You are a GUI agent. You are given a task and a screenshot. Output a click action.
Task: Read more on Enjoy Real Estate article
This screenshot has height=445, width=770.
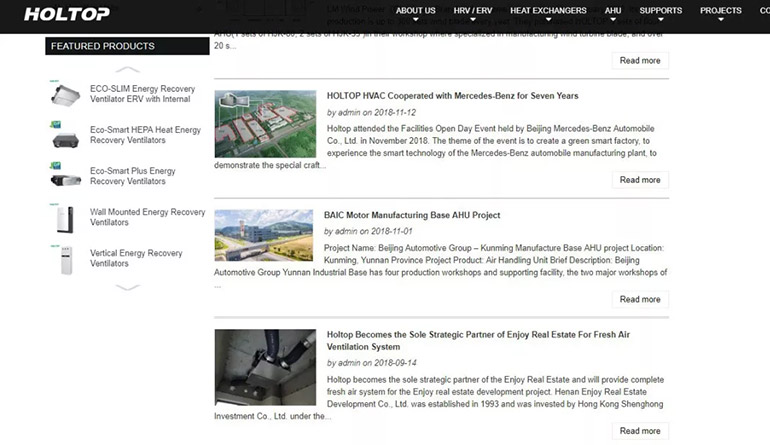click(x=640, y=431)
